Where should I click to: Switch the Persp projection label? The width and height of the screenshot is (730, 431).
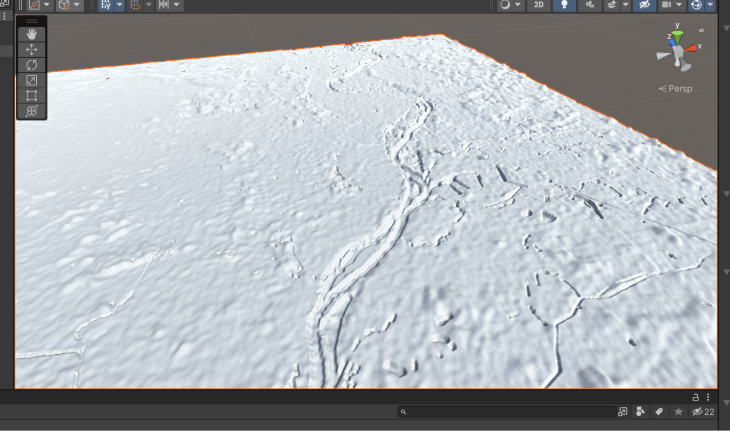pyautogui.click(x=676, y=89)
